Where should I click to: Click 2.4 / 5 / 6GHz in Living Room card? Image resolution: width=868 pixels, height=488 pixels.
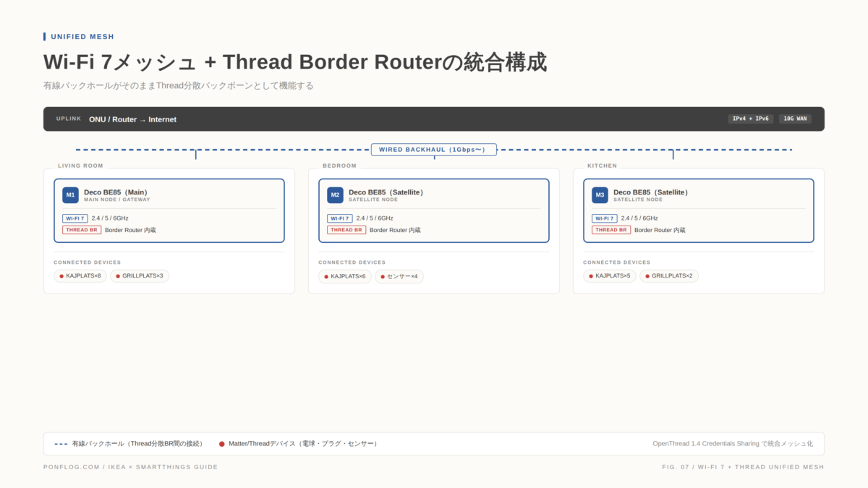tap(110, 218)
